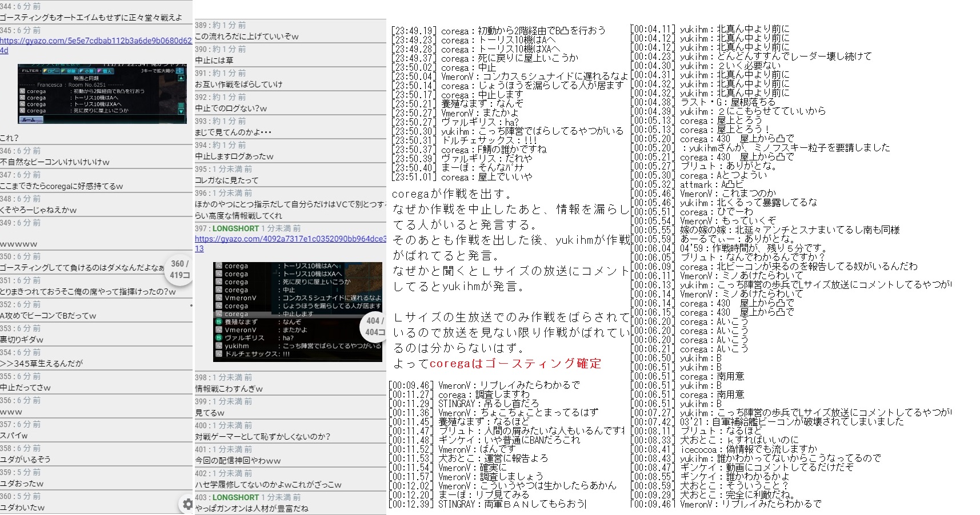Screen dimensions: 980x515
Task: Click the 360/419 comment counter badge
Action: tap(179, 269)
